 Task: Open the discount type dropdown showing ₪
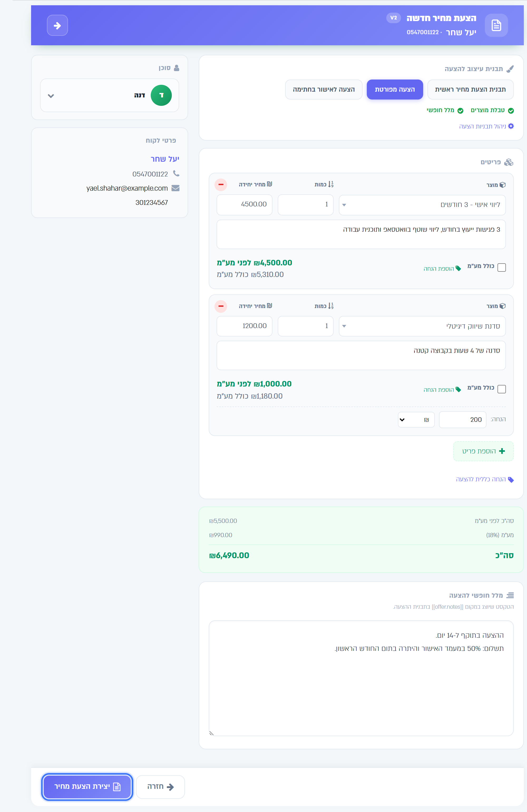tap(416, 420)
